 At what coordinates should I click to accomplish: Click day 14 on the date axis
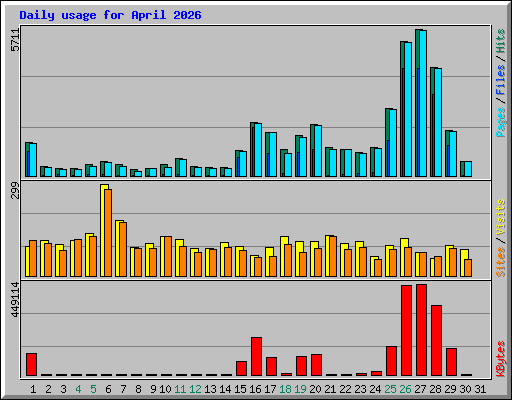click(x=225, y=389)
